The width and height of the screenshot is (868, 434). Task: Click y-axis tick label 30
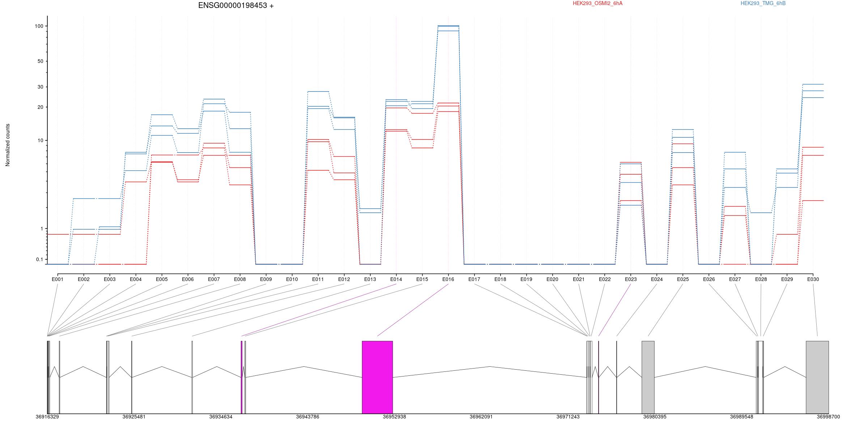click(x=40, y=87)
